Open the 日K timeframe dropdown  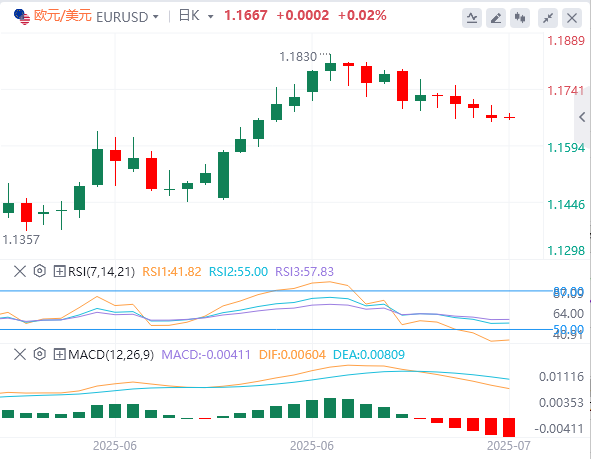tap(196, 16)
